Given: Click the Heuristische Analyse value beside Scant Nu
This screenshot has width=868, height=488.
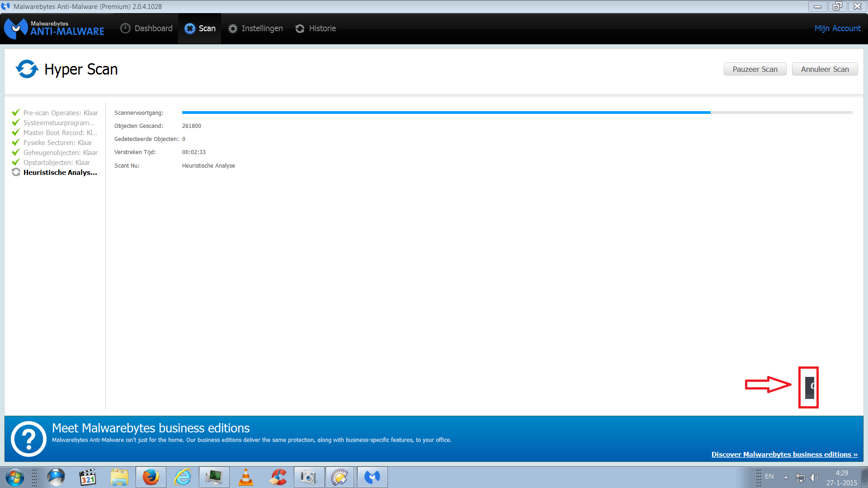Looking at the screenshot, I should tap(208, 166).
